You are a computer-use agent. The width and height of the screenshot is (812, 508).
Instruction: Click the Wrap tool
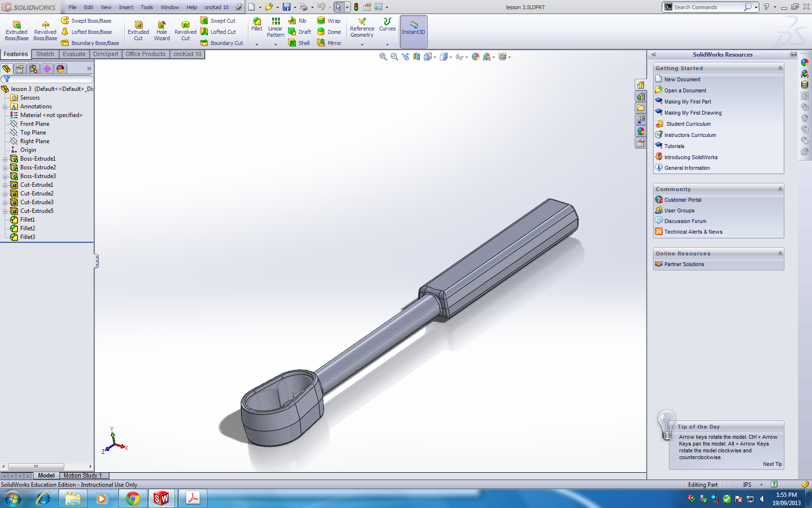329,20
